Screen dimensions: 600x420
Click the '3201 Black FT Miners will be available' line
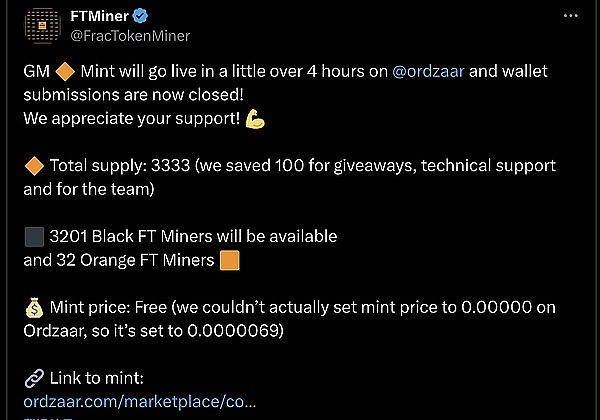click(x=192, y=237)
